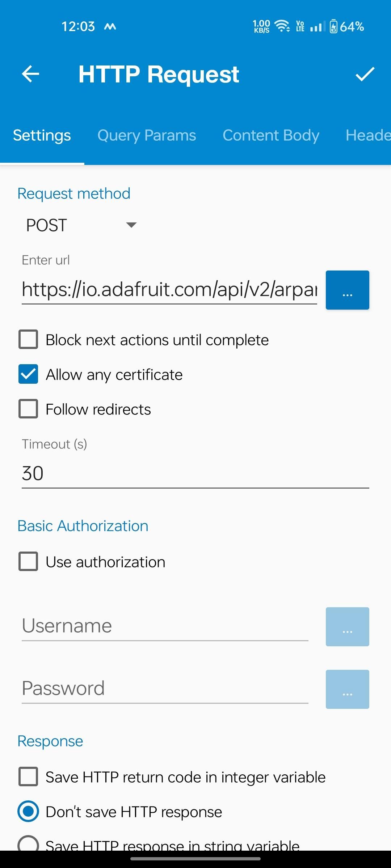
Task: Enable Block next actions until complete
Action: tap(28, 340)
